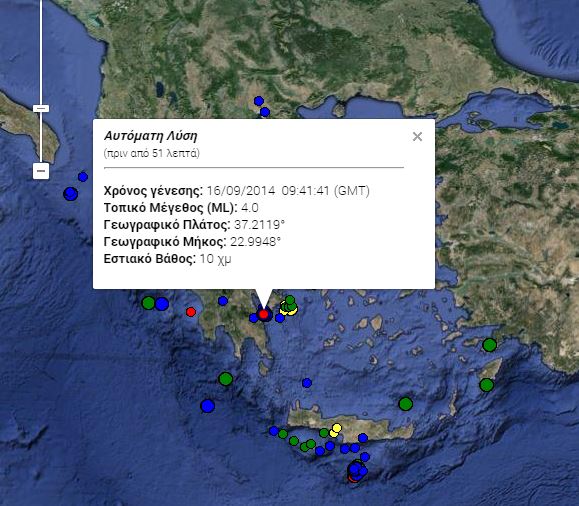The height and width of the screenshot is (506, 579).
Task: Click the focal depth value 10 χμ
Action: (215, 259)
